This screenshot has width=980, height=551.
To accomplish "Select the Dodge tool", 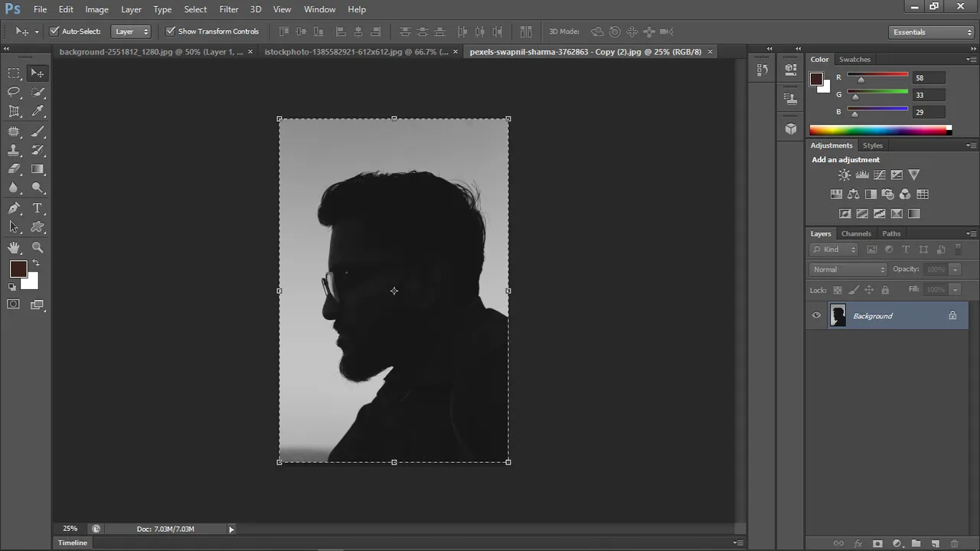I will click(38, 188).
